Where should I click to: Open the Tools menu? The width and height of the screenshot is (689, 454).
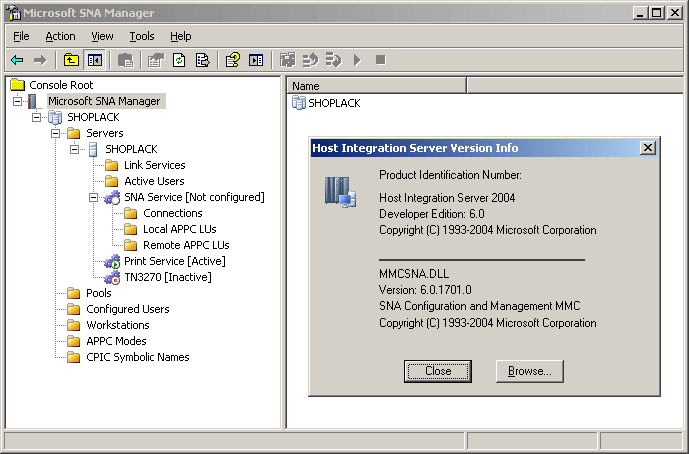(141, 36)
